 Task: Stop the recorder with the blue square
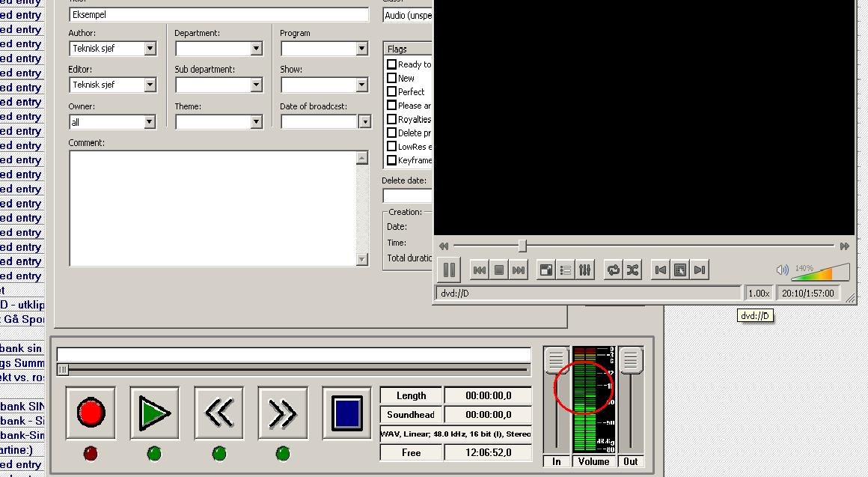346,413
